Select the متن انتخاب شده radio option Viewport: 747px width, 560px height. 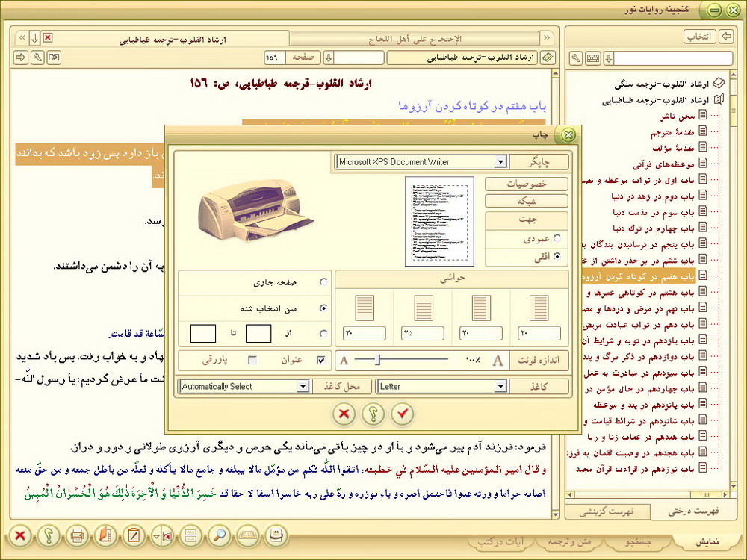323,308
